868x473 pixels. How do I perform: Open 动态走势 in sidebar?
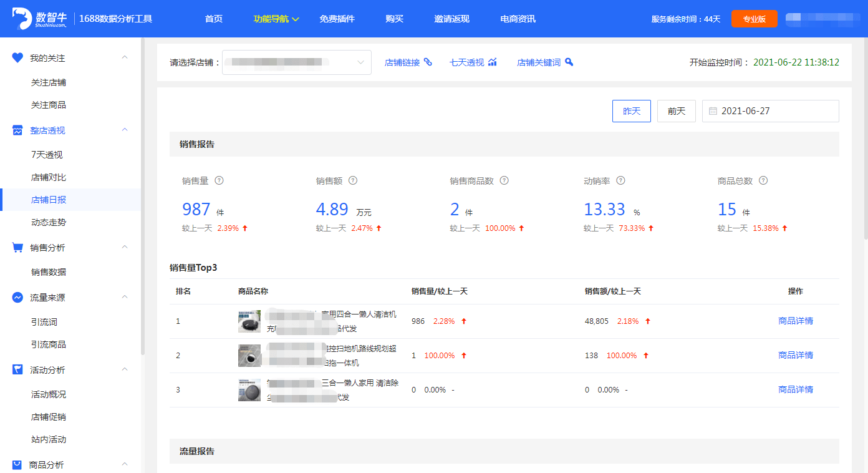49,222
